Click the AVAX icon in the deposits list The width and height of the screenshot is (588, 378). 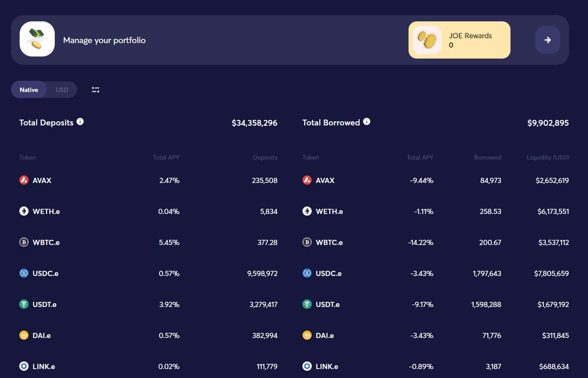[24, 180]
